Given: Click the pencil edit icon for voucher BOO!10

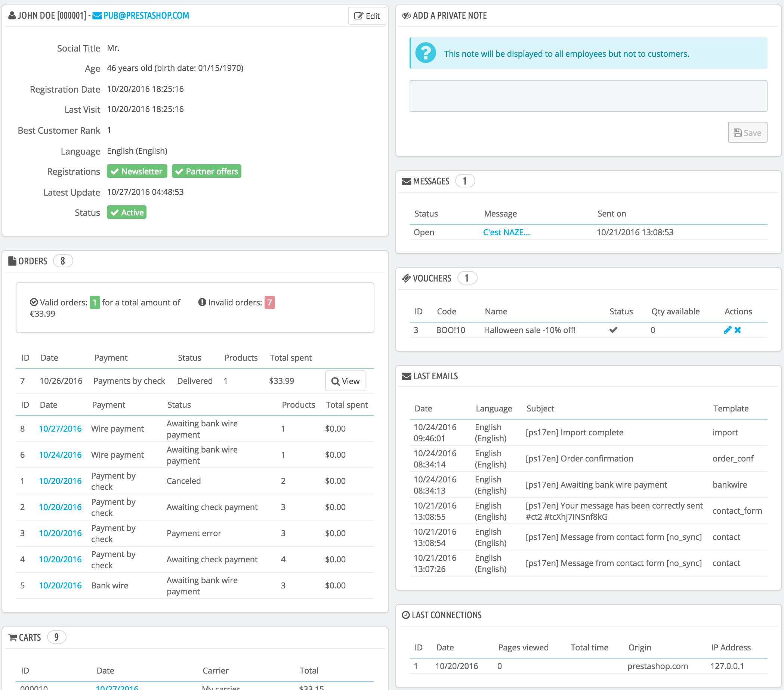Looking at the screenshot, I should 727,330.
